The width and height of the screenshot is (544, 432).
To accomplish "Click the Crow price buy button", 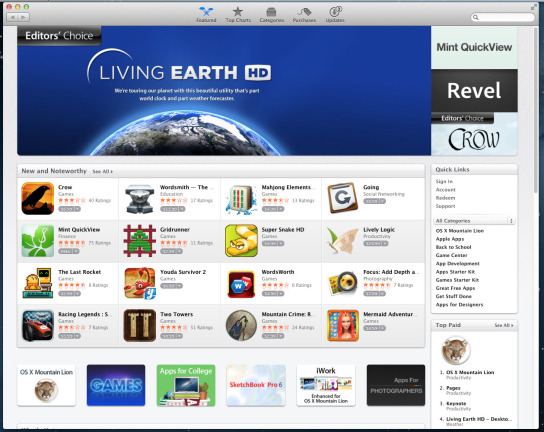I will [66, 209].
